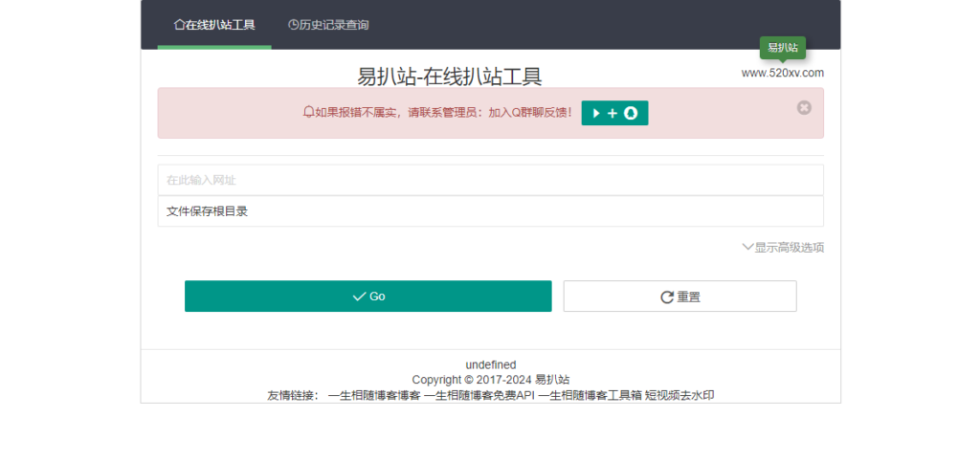Viewport: 980px width, 462px height.
Task: Expand 显示高级选项 advanced options
Action: [x=783, y=247]
